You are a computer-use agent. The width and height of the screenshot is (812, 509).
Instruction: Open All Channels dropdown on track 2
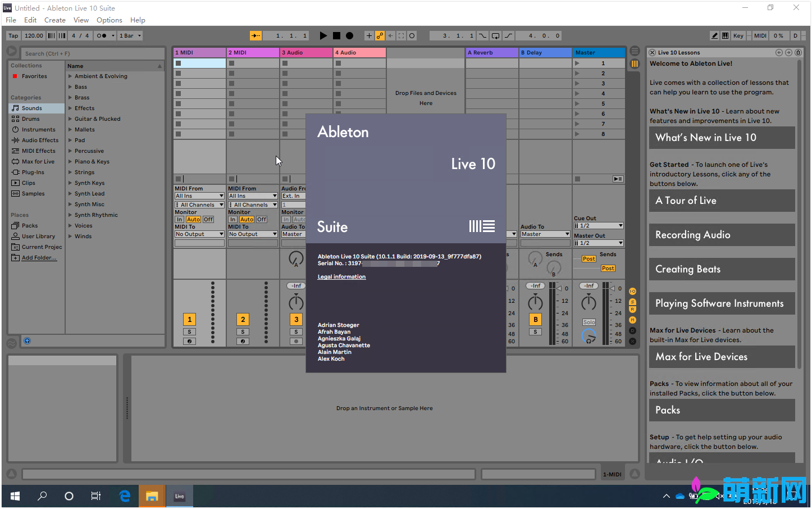pos(253,204)
